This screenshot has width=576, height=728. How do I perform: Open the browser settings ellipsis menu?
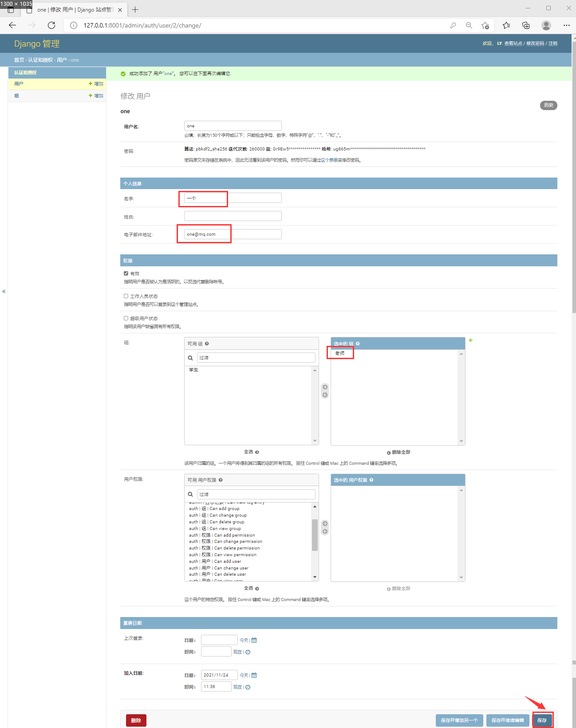click(567, 25)
